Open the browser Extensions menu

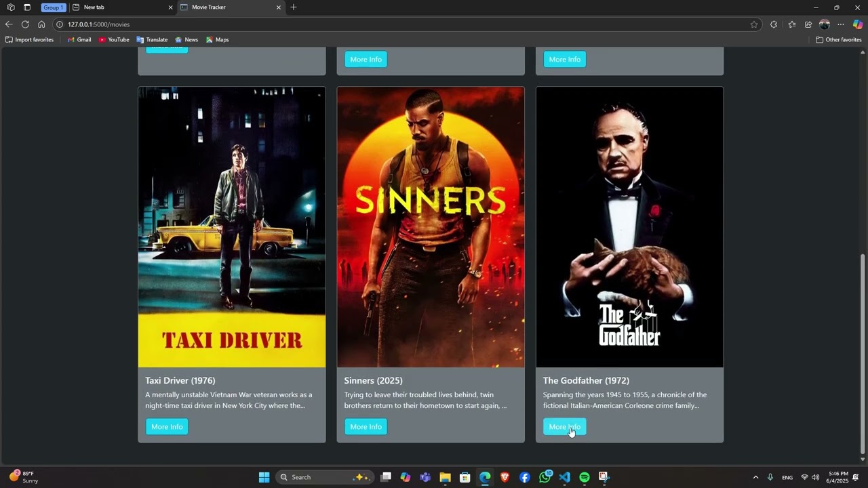click(774, 24)
